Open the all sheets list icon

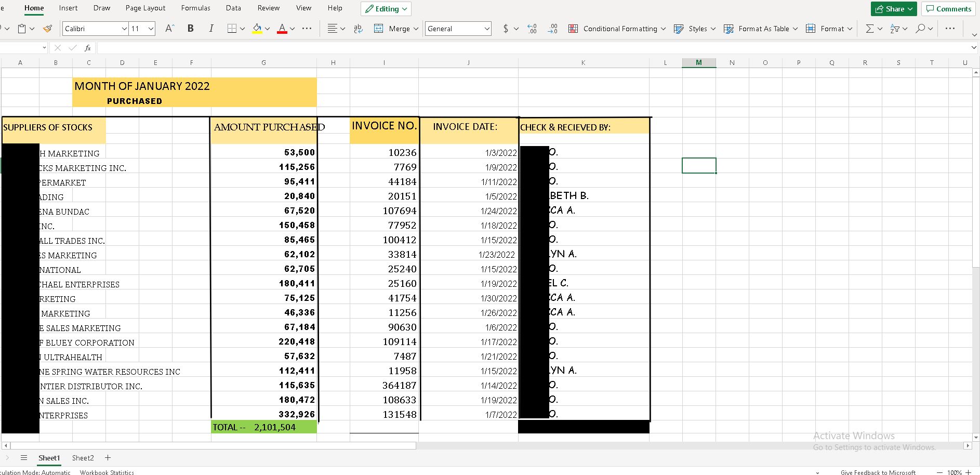pyautogui.click(x=23, y=458)
